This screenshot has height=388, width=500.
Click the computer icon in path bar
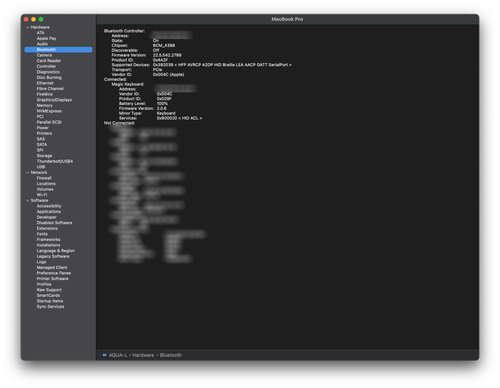pyautogui.click(x=104, y=355)
